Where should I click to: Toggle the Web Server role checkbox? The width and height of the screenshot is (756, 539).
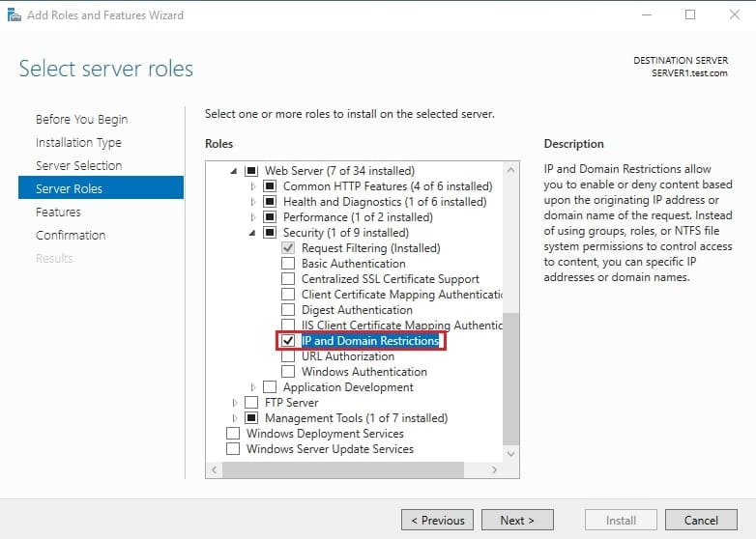(251, 171)
